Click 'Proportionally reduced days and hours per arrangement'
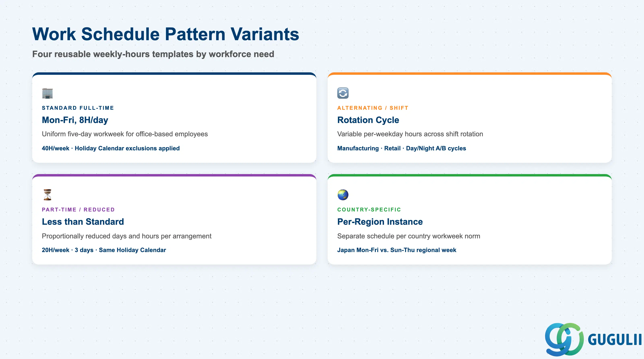644x359 pixels. pos(127,236)
